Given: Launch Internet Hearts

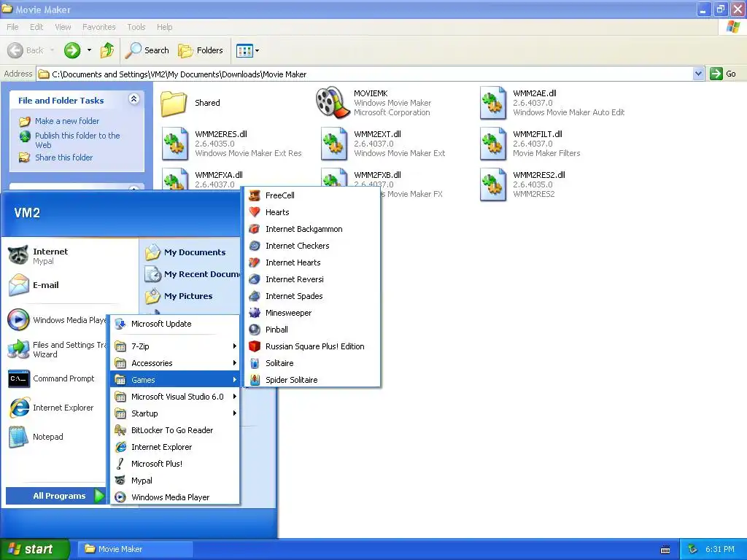Looking at the screenshot, I should coord(312,262).
